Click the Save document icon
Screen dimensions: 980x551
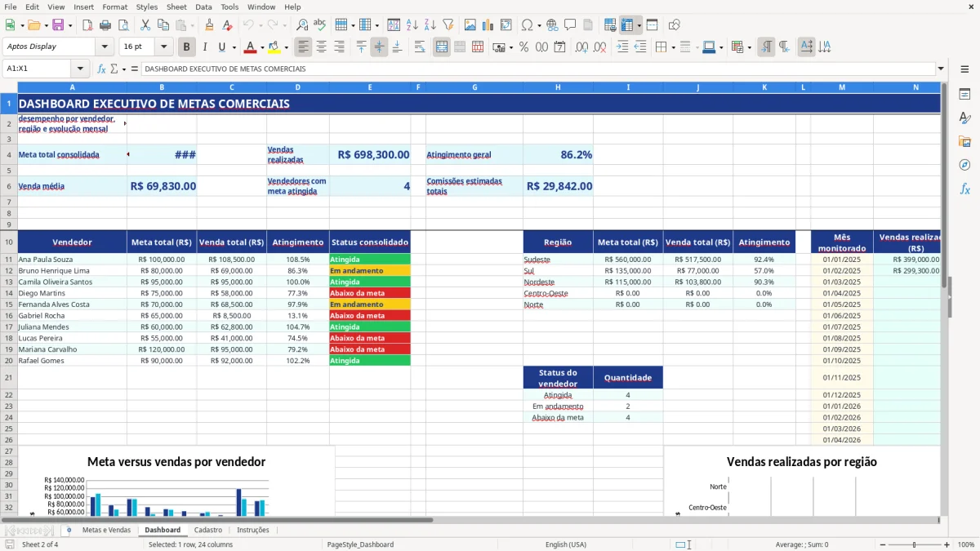[x=58, y=25]
